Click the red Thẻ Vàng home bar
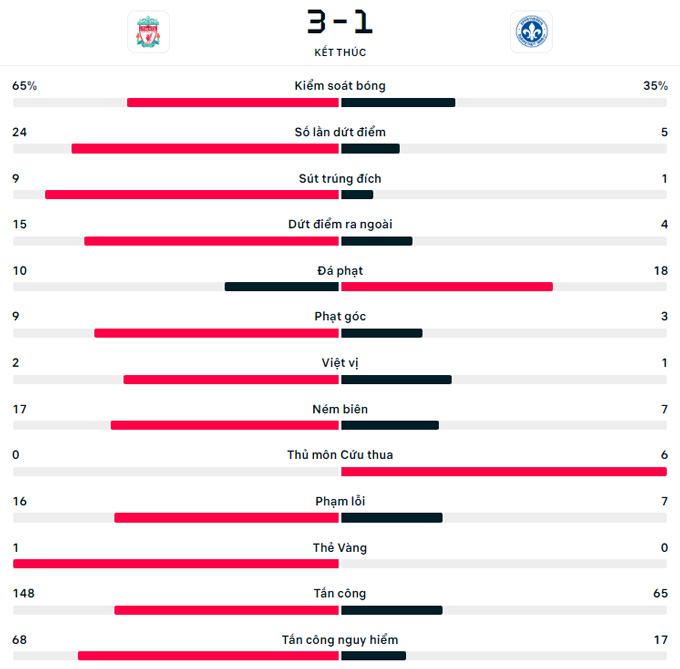 click(176, 564)
